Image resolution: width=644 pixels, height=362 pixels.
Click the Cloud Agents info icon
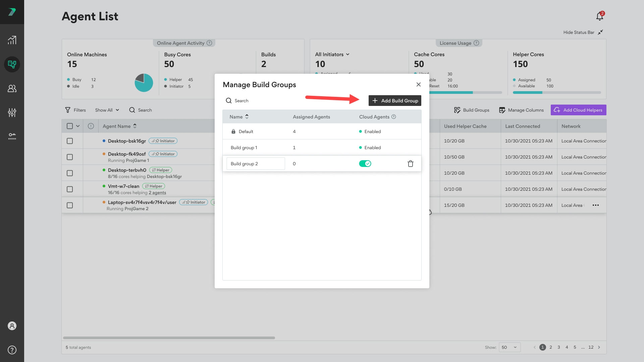394,117
